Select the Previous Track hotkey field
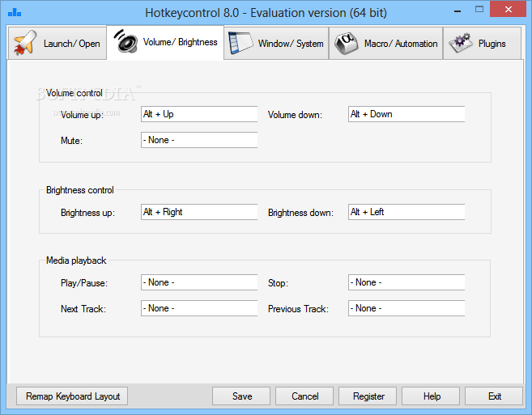The image size is (532, 415). tap(406, 308)
